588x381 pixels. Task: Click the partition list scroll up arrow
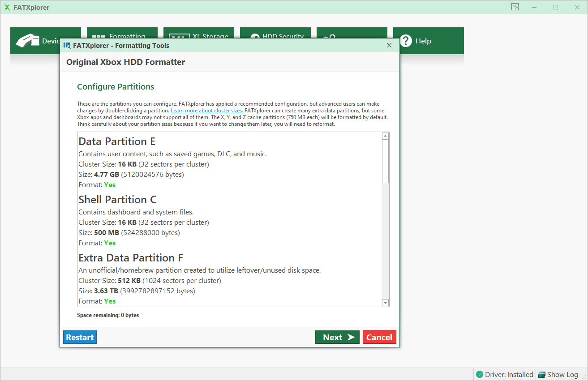coord(385,136)
